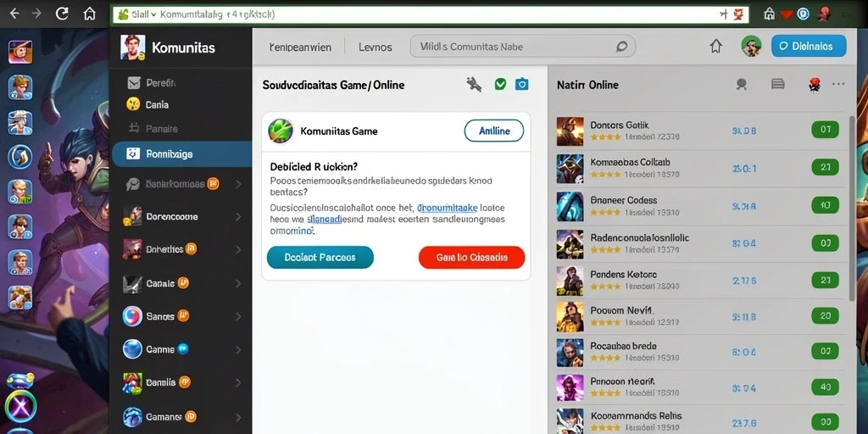Click the green Komunitas Game logo

[x=281, y=131]
